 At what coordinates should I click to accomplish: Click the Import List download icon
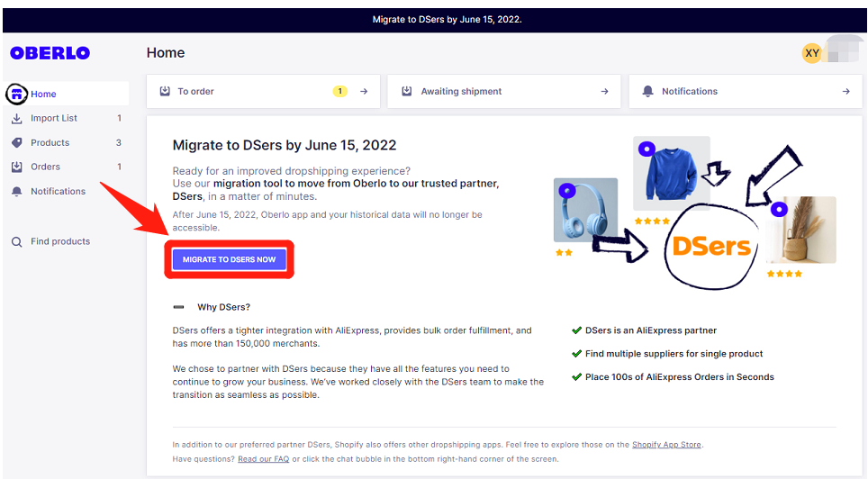(x=16, y=119)
